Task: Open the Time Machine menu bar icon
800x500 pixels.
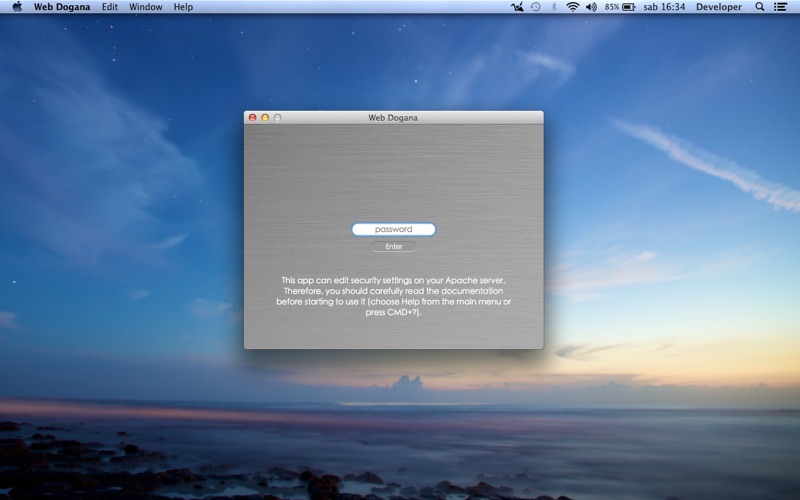Action: 536,7
